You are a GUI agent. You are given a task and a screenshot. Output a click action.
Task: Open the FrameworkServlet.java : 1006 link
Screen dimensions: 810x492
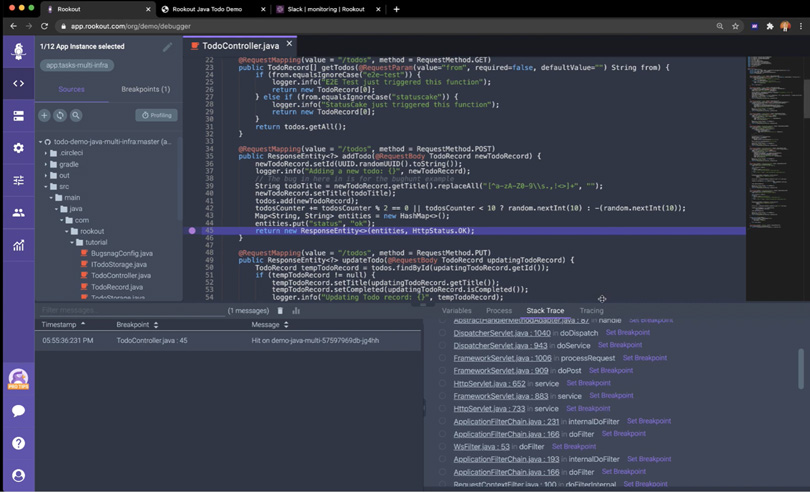503,358
